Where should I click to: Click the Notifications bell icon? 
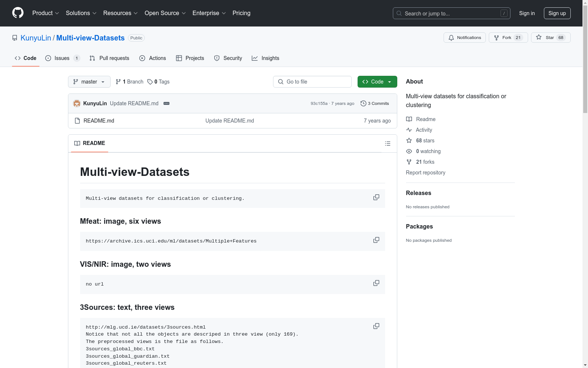(451, 38)
